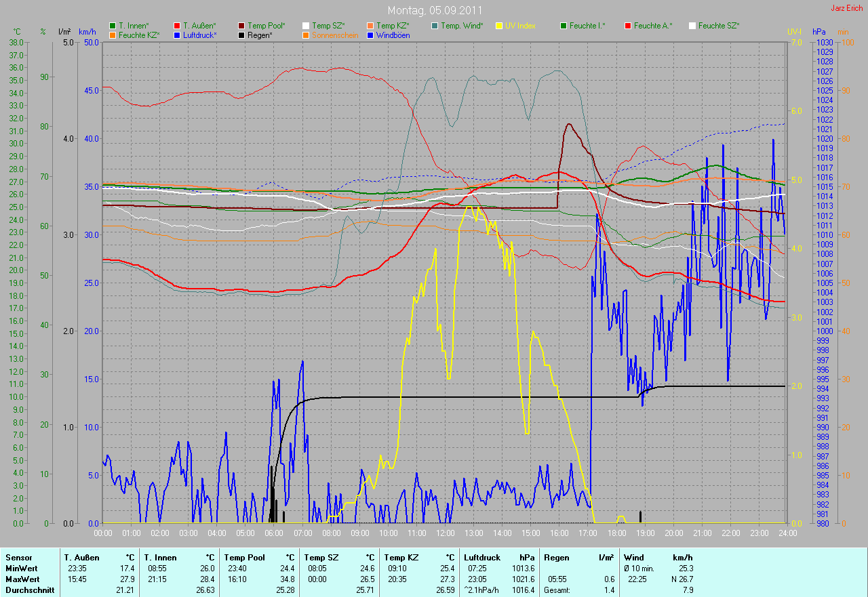868x597 pixels.
Task: Click the Feuchte I. legend marker
Action: [x=564, y=26]
